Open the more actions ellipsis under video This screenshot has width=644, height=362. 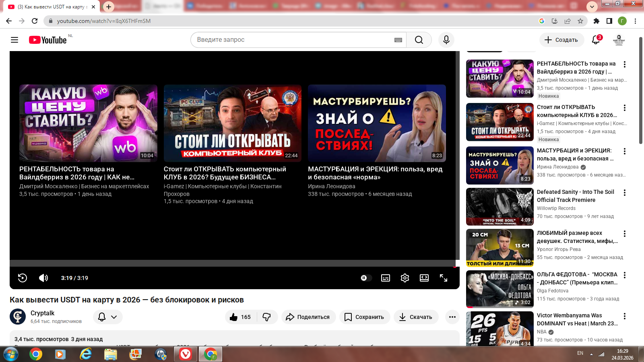coord(452,317)
